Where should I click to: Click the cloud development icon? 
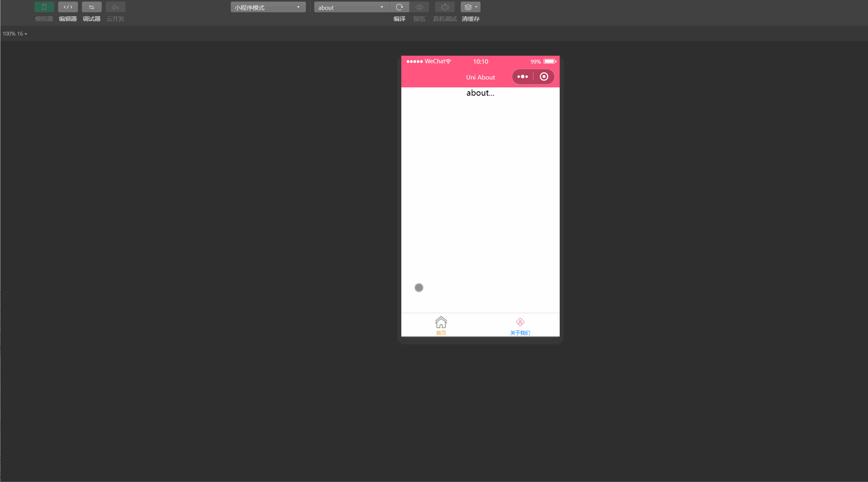[x=115, y=7]
